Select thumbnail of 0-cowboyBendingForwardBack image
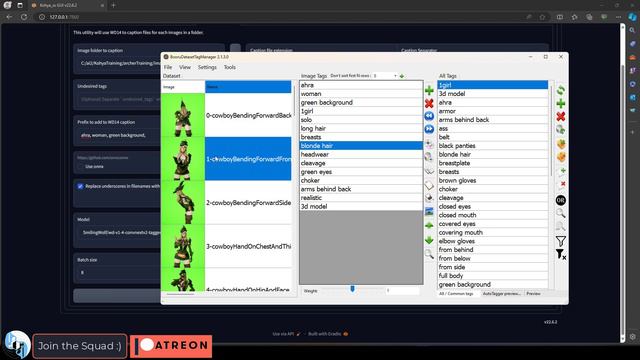This screenshot has height=360, width=640. (183, 115)
